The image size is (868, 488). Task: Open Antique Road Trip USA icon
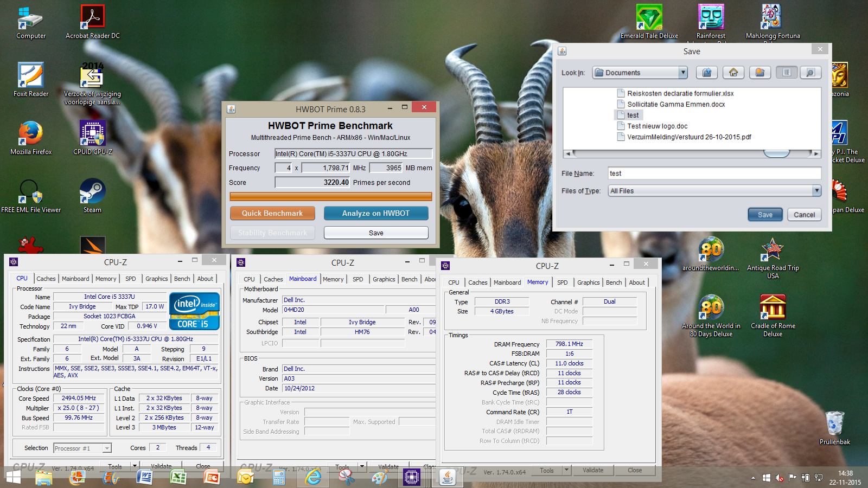pyautogui.click(x=773, y=258)
